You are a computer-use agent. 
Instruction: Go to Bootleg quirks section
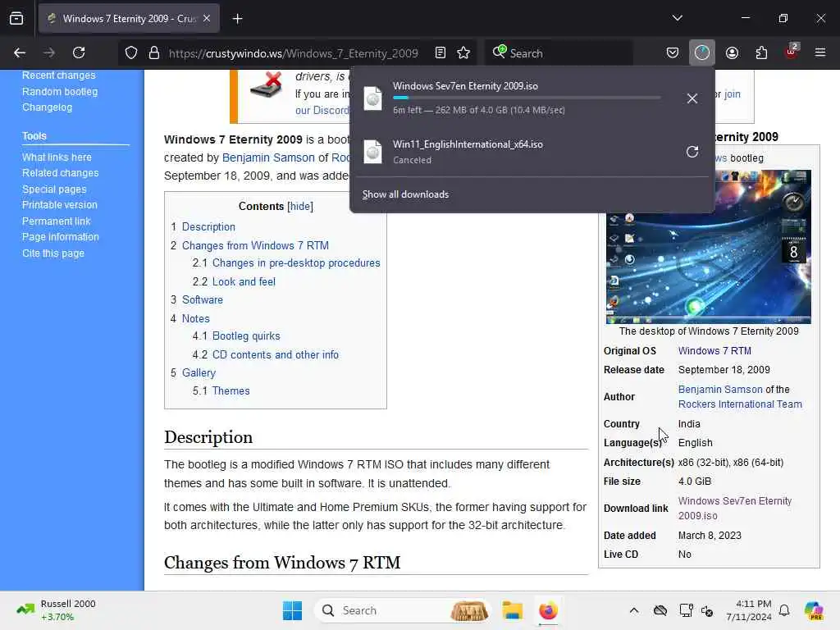pyautogui.click(x=246, y=336)
